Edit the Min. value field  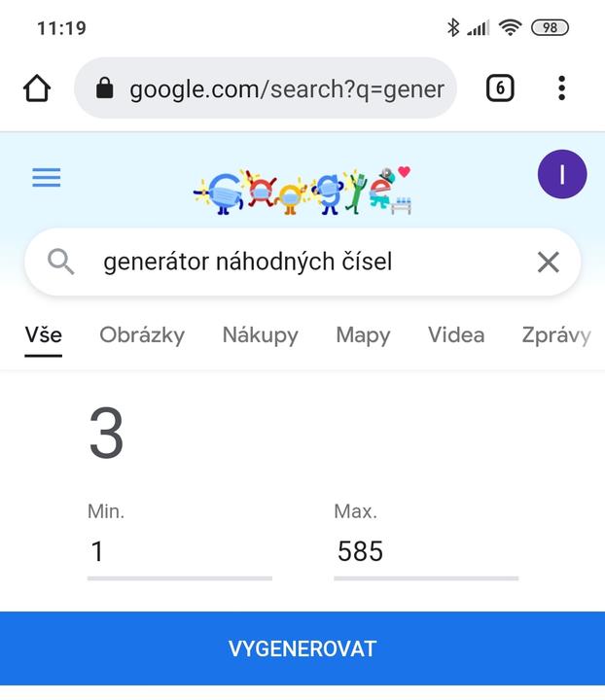point(179,552)
